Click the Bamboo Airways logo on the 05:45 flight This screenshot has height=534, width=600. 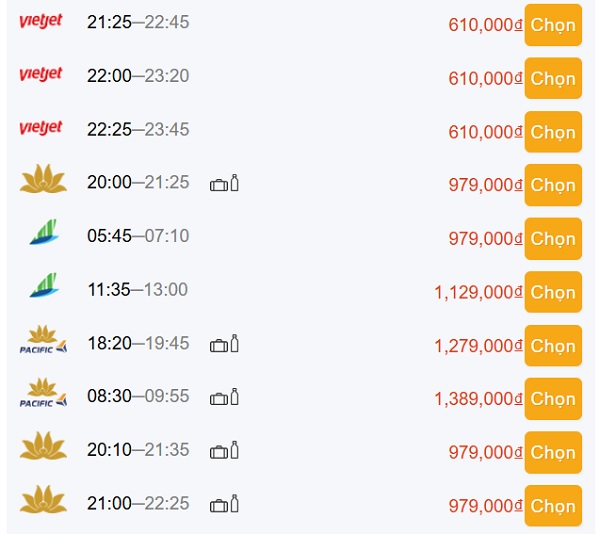[x=44, y=232]
